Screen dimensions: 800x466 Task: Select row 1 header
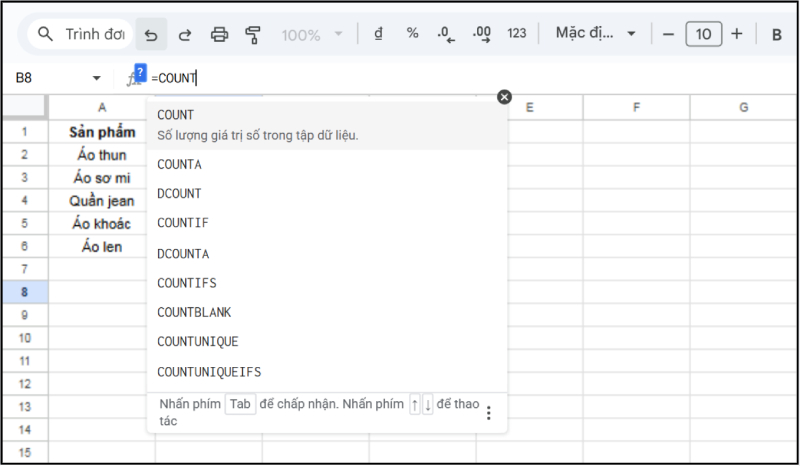click(25, 132)
